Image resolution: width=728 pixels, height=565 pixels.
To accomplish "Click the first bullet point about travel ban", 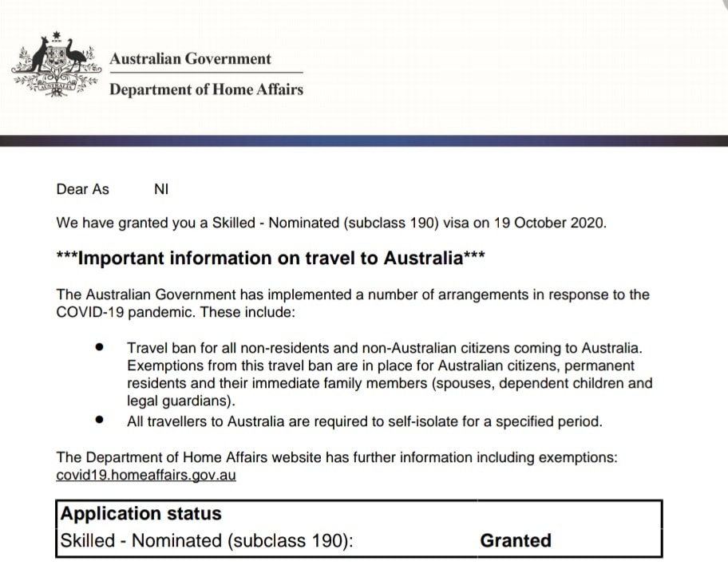I will [x=390, y=374].
